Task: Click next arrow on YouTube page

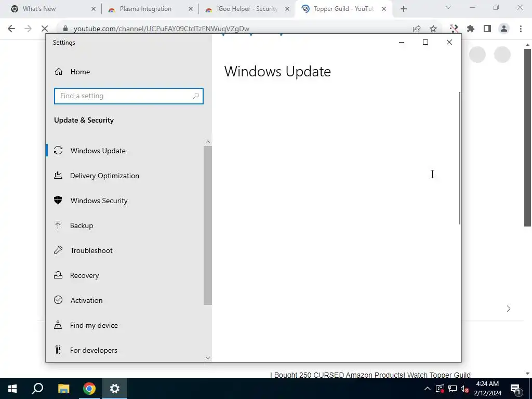Action: pos(508,309)
